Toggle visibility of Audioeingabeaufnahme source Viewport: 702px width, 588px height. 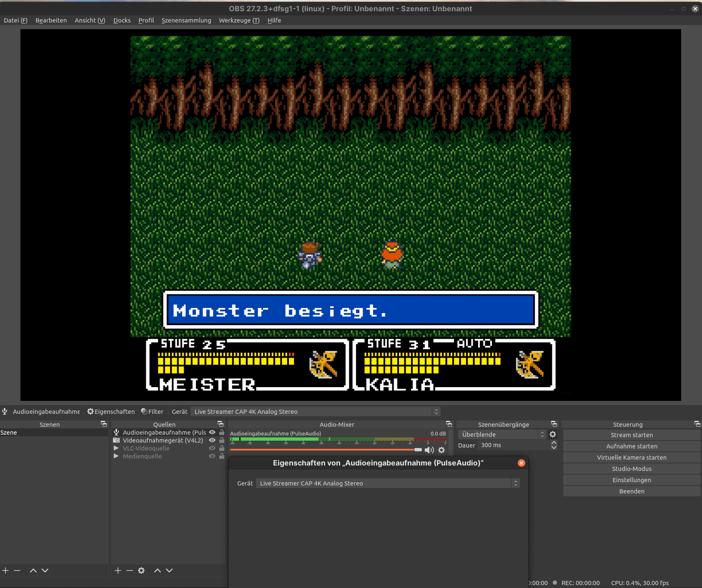click(x=212, y=433)
